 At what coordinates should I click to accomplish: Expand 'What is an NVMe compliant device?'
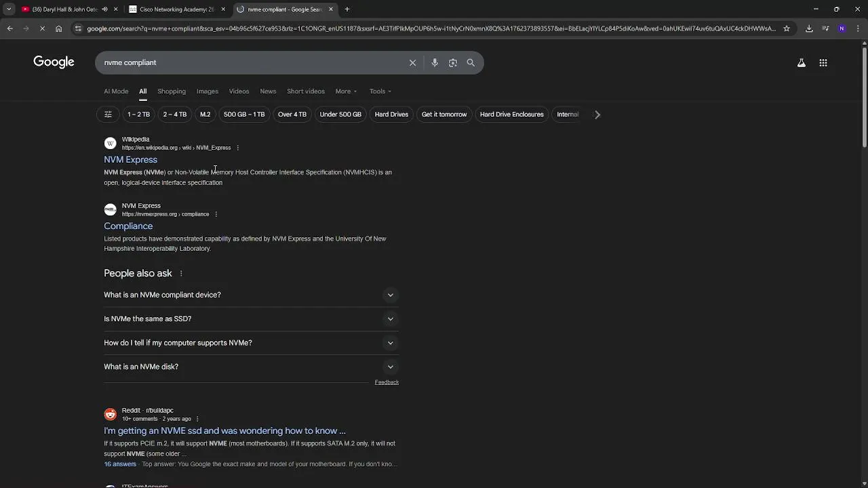(x=251, y=295)
